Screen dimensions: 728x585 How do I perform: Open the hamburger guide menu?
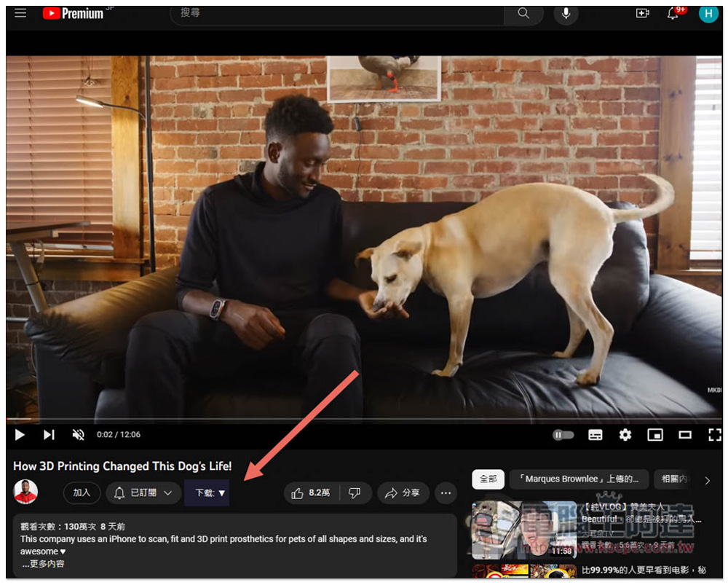click(20, 13)
